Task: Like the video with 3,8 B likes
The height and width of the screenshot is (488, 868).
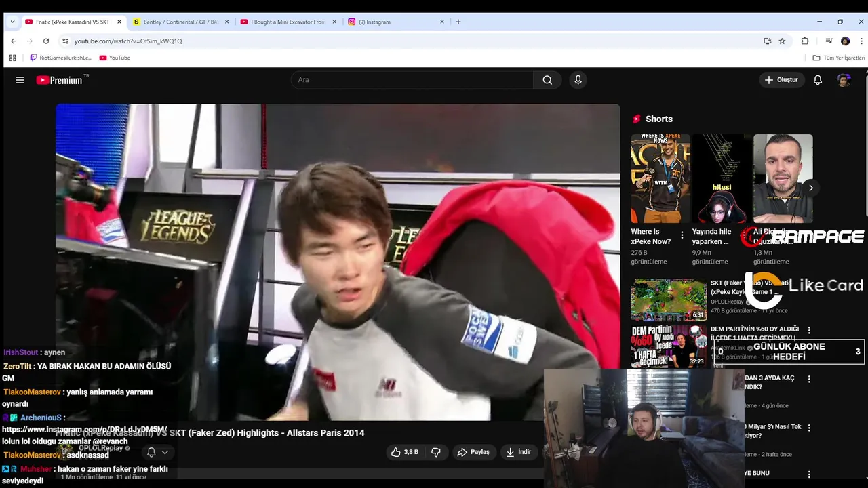Action: click(405, 452)
